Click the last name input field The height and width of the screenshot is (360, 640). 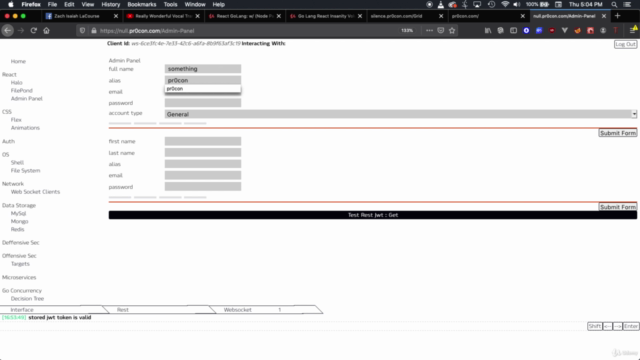coord(203,153)
